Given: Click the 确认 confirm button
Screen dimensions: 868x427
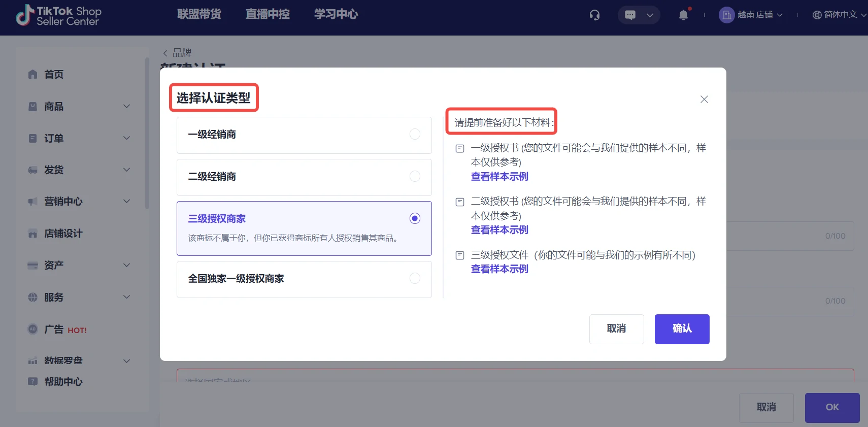Looking at the screenshot, I should click(682, 329).
